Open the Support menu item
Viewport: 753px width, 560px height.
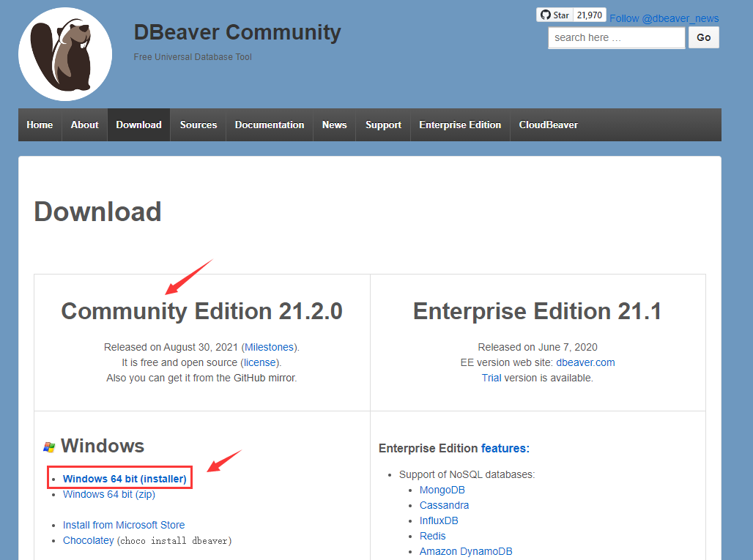[x=383, y=124]
